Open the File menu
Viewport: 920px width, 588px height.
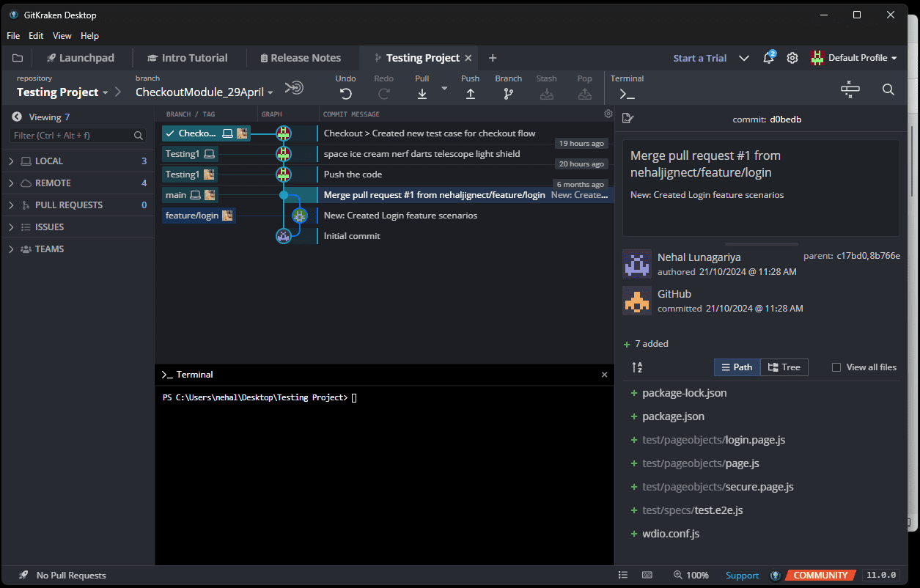[x=13, y=36]
